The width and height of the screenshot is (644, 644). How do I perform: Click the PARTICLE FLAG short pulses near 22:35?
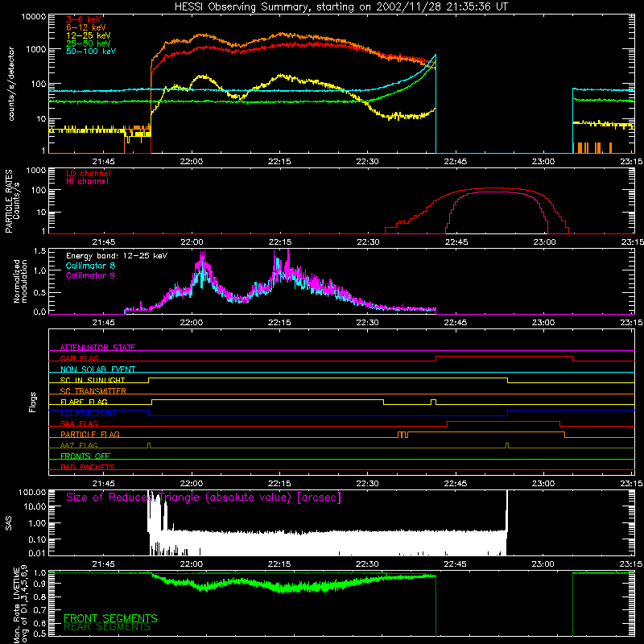coord(403,435)
